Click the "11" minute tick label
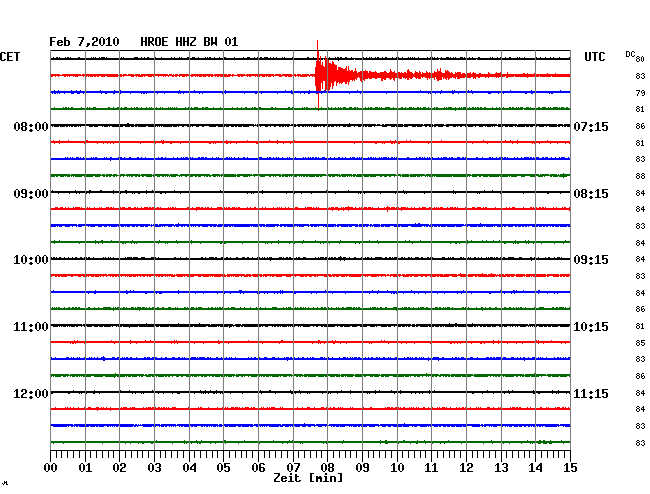 [x=432, y=468]
